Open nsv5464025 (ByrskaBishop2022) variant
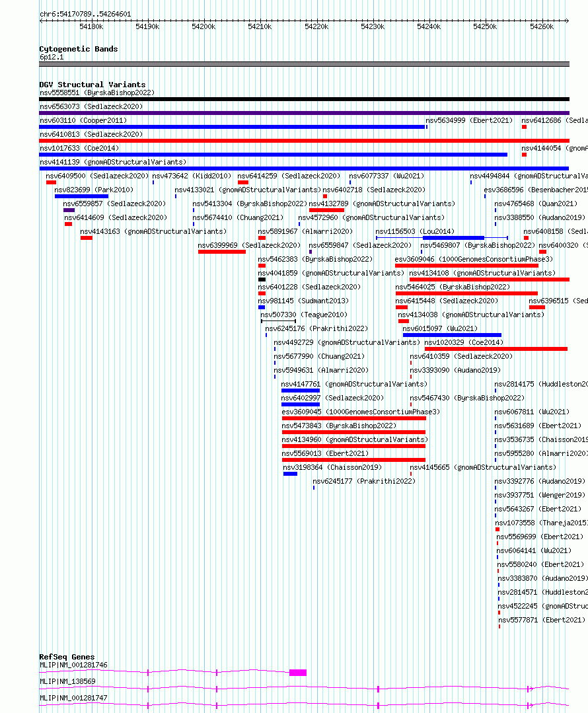The width and height of the screenshot is (588, 713). [453, 287]
